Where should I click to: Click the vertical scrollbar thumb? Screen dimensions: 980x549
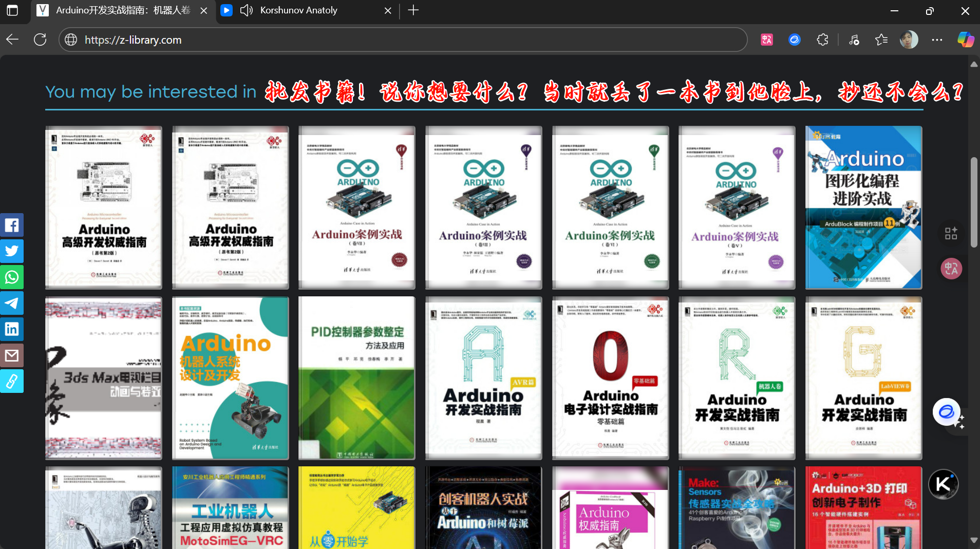tap(974, 202)
